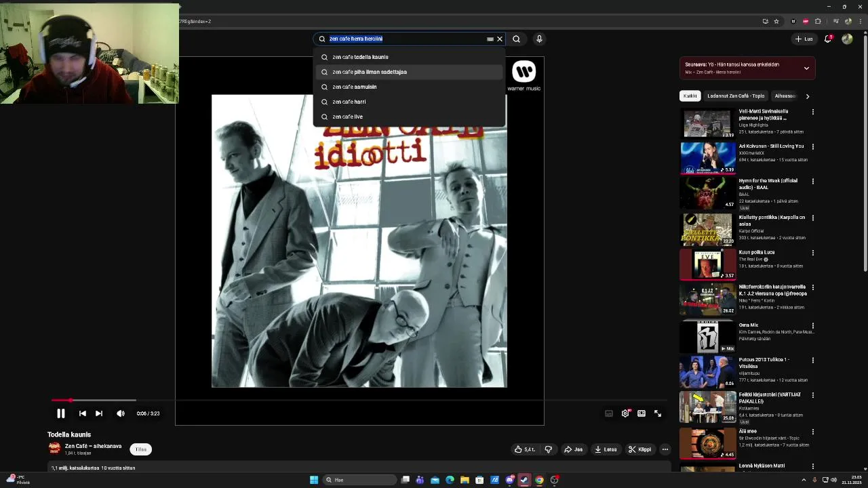Open Oma Mix playlist thumbnail

pyautogui.click(x=708, y=337)
